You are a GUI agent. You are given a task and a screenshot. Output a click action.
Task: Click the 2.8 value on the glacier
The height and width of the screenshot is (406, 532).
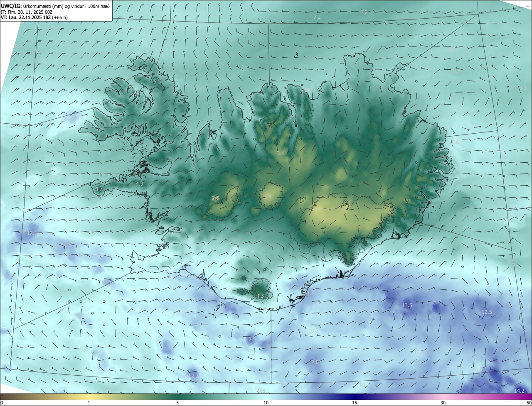216,198
